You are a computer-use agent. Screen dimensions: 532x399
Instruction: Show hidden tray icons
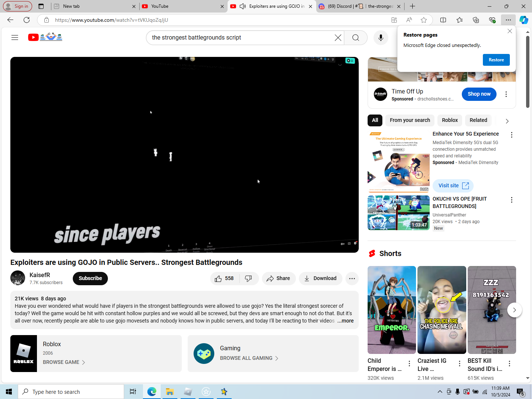[440, 392]
